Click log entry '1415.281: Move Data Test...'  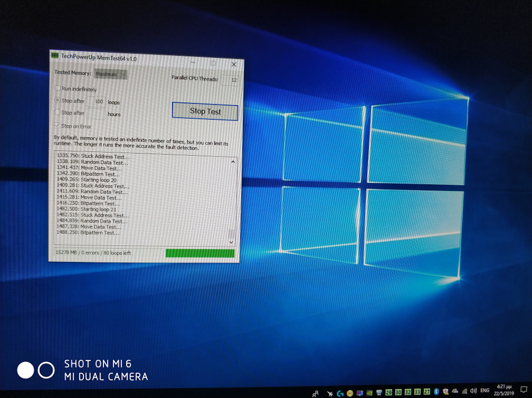pyautogui.click(x=89, y=197)
